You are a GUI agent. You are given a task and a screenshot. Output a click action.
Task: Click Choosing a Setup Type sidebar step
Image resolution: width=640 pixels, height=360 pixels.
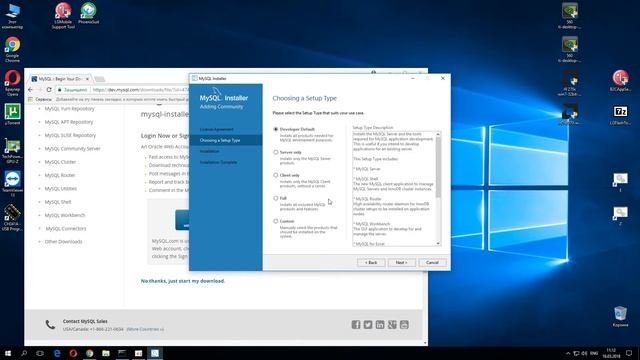point(220,140)
